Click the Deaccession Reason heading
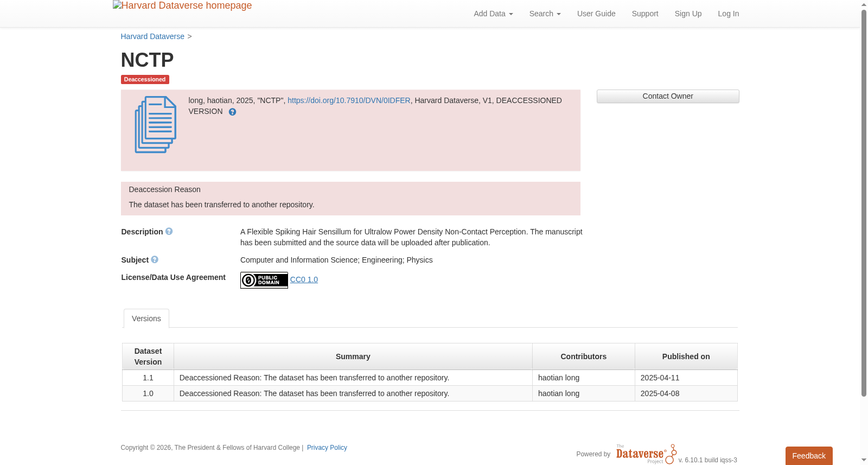868x465 pixels. click(x=164, y=189)
